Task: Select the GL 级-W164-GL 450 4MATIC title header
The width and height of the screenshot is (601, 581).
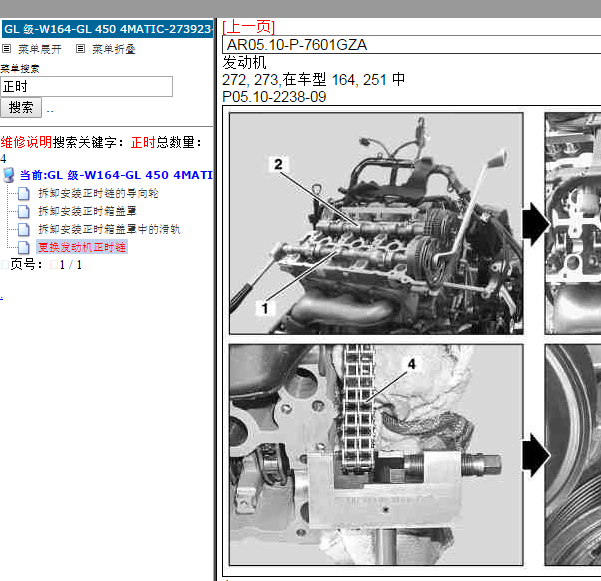Action: click(x=107, y=29)
